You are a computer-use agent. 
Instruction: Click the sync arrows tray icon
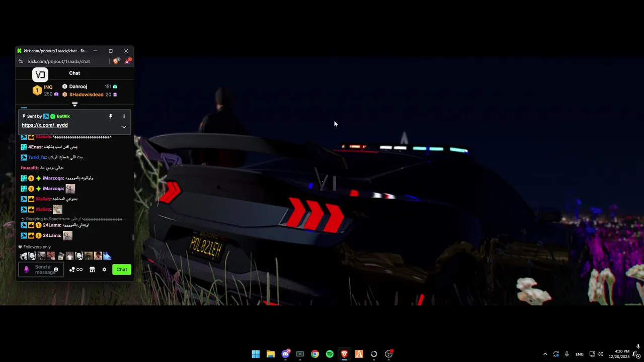556,354
